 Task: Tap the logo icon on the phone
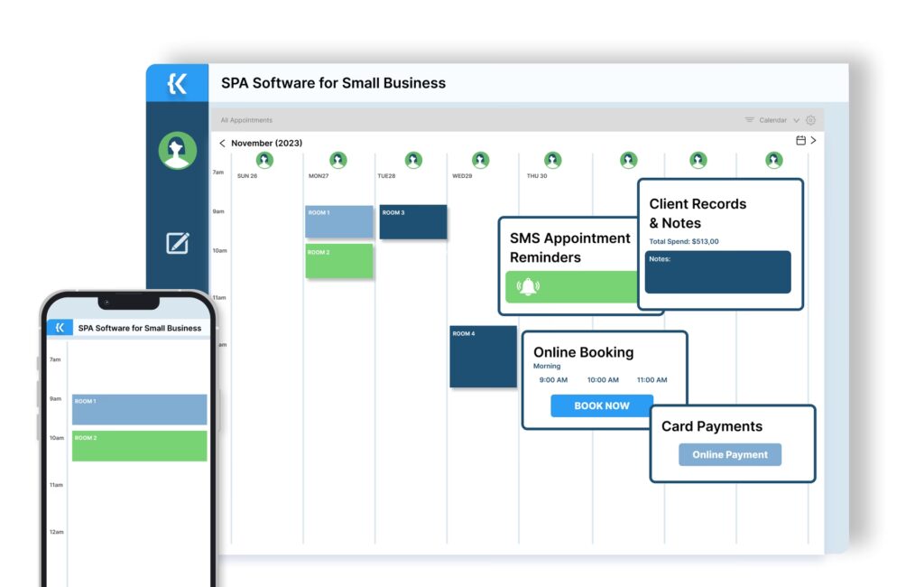pyautogui.click(x=60, y=328)
